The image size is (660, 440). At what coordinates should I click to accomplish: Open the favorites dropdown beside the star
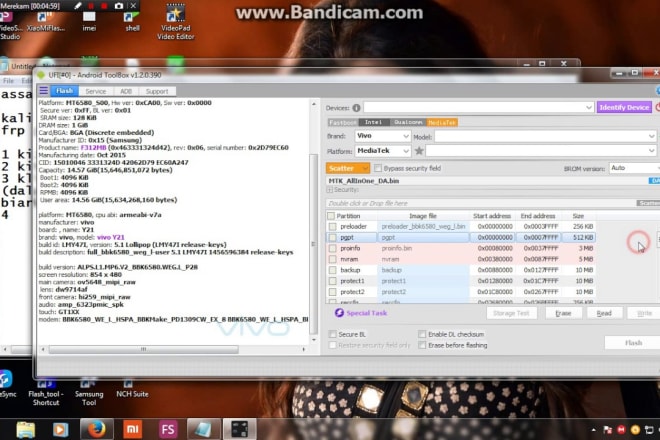[541, 151]
